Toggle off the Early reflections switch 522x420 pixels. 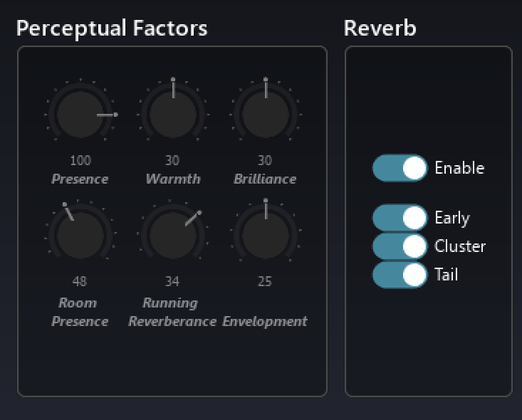[400, 218]
